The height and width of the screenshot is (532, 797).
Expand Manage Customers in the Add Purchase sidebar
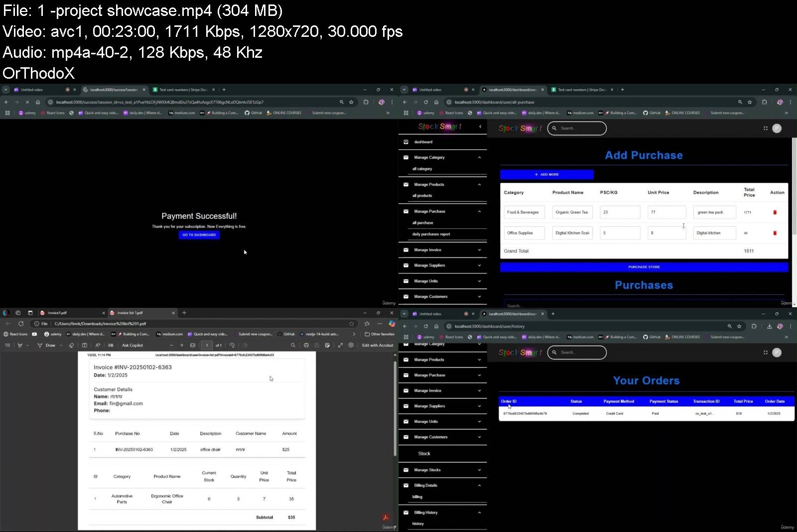442,296
